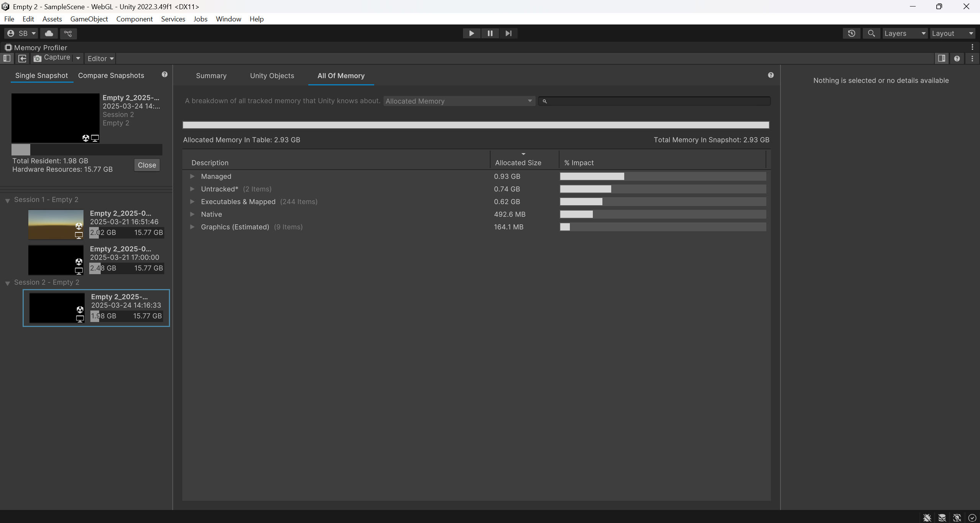Open version control toolbar icon
Image resolution: width=980 pixels, height=523 pixels.
coord(68,33)
